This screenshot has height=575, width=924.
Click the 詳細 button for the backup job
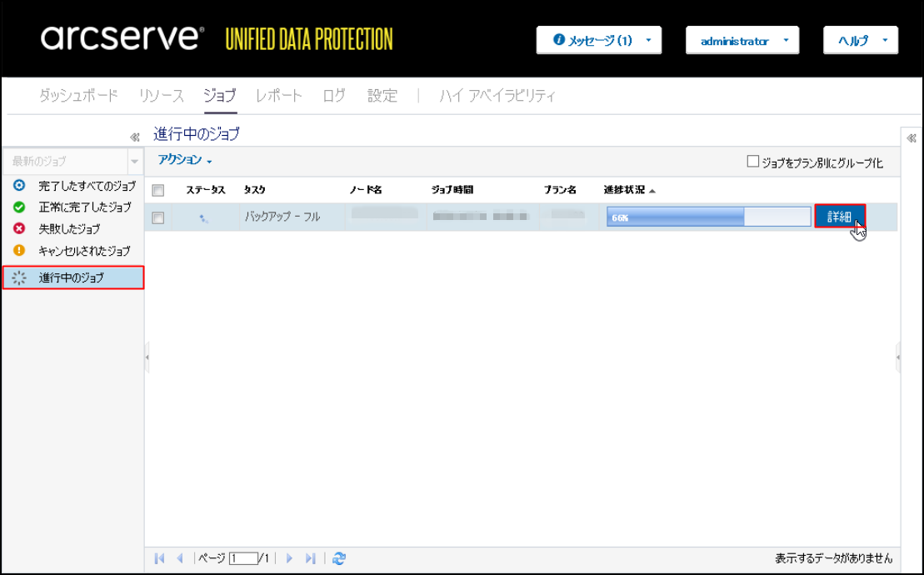pyautogui.click(x=840, y=217)
